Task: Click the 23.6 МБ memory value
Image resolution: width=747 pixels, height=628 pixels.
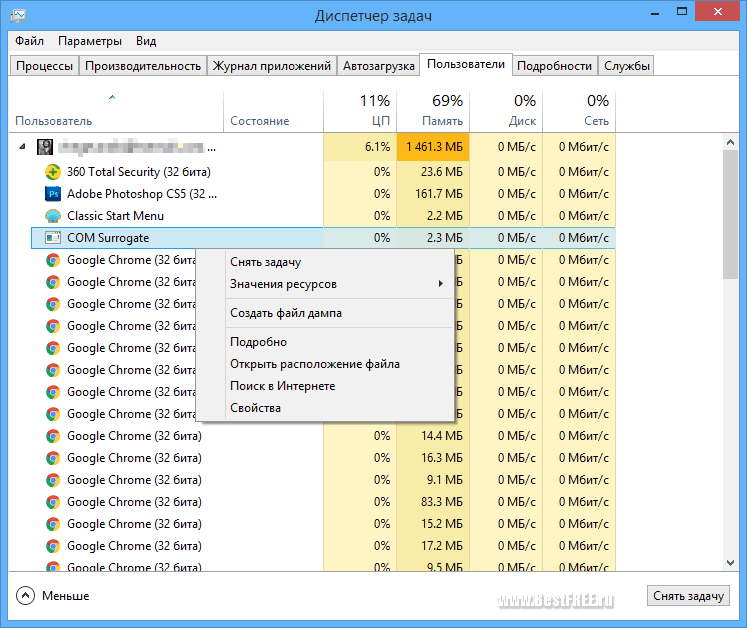Action: 442,172
